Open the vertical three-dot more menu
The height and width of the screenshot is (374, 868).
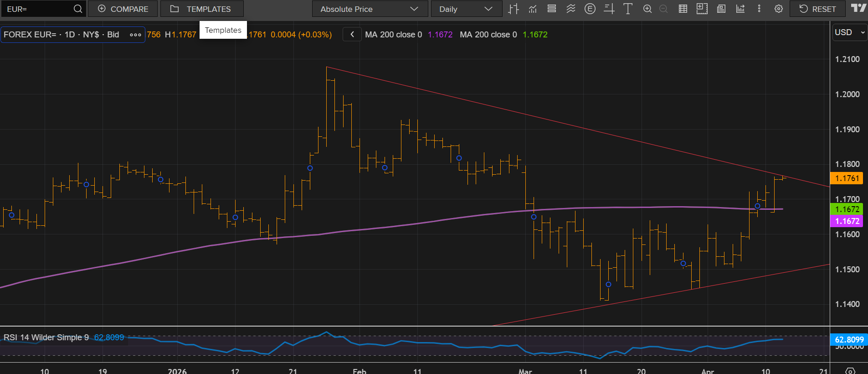pyautogui.click(x=759, y=9)
